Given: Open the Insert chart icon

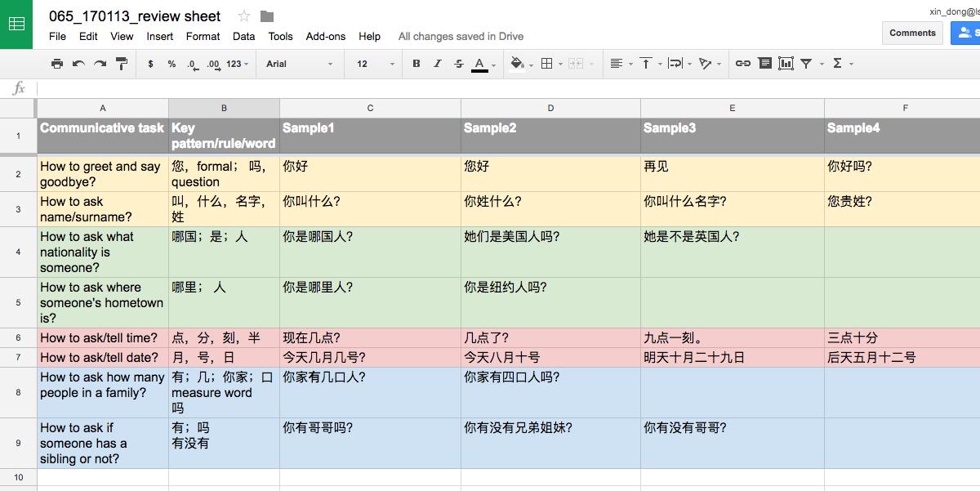Looking at the screenshot, I should coord(786,63).
